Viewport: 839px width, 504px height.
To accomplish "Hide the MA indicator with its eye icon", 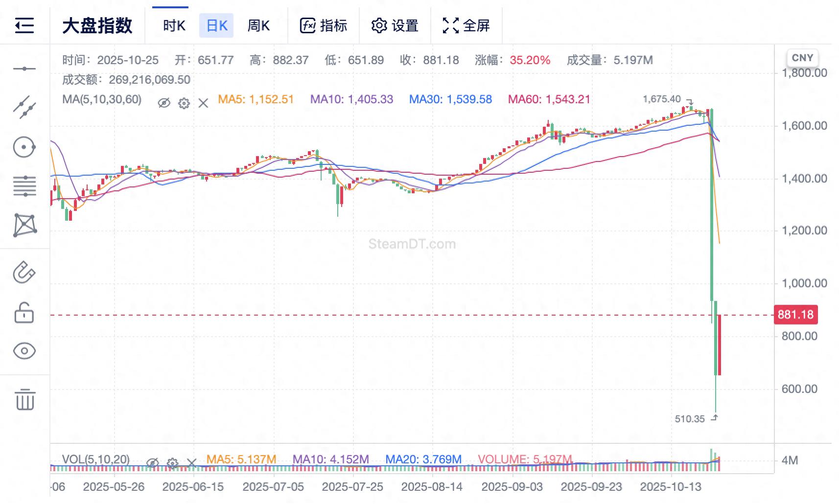I will (x=164, y=103).
